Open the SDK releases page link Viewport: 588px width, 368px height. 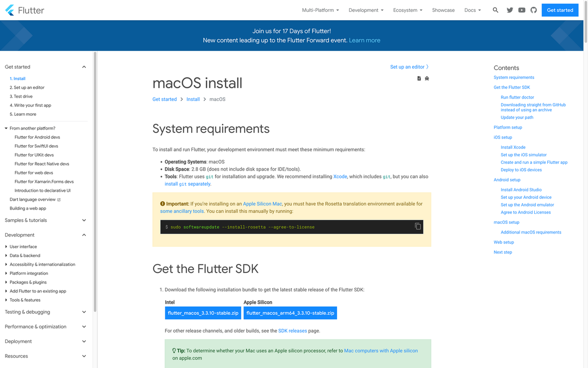click(293, 331)
